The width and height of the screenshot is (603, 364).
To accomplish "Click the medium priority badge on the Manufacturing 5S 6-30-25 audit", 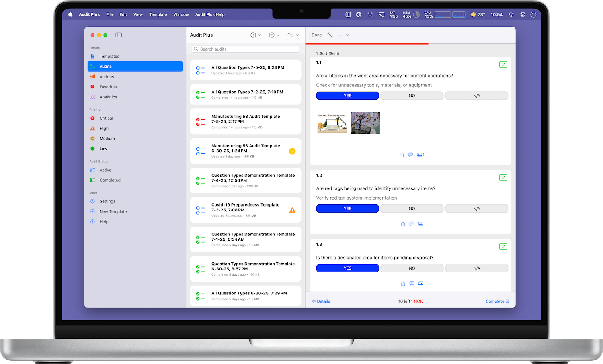I will click(x=292, y=151).
